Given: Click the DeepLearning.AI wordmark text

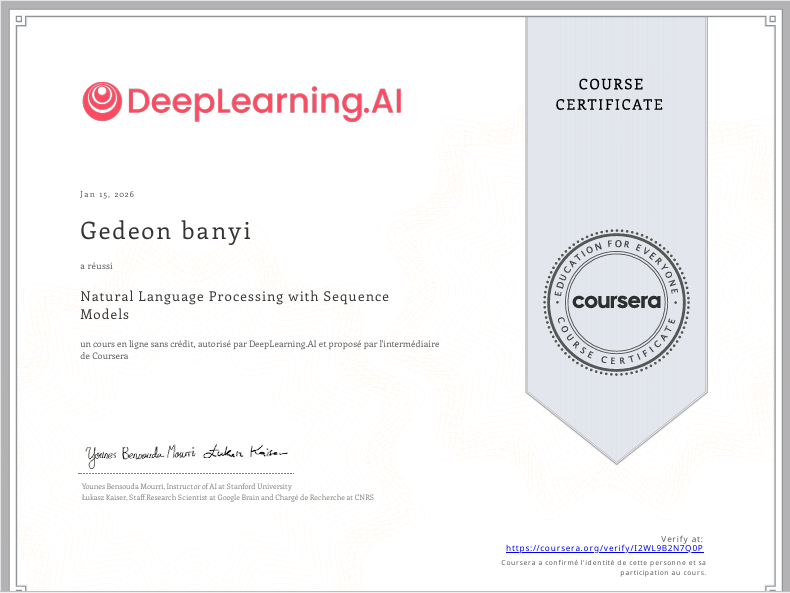Looking at the screenshot, I should (x=265, y=103).
